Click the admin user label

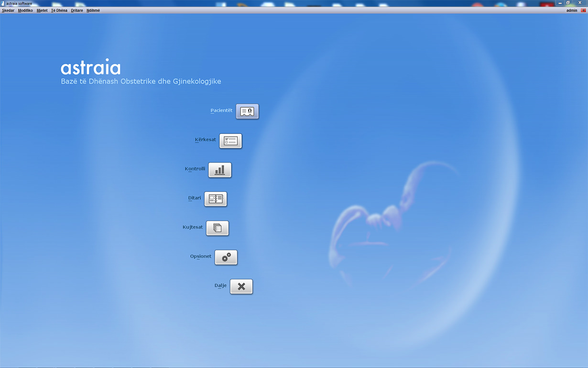[x=571, y=11]
